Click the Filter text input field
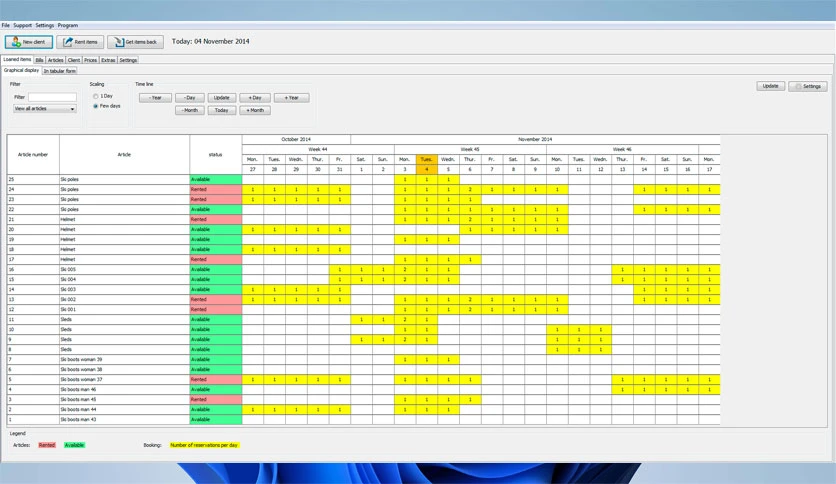 52,97
